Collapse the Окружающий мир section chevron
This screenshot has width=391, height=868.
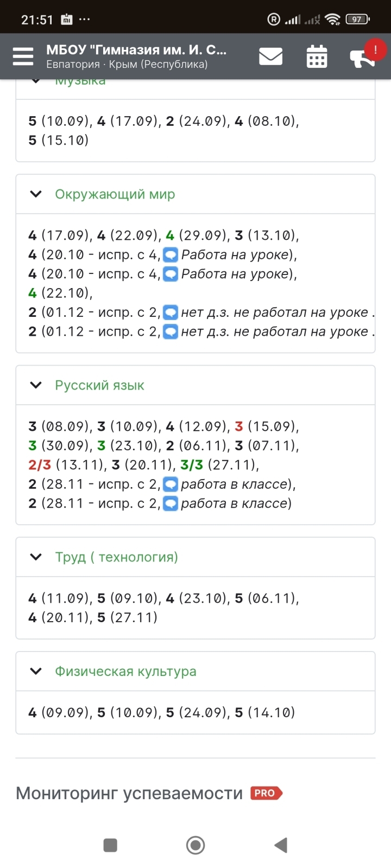tap(36, 194)
